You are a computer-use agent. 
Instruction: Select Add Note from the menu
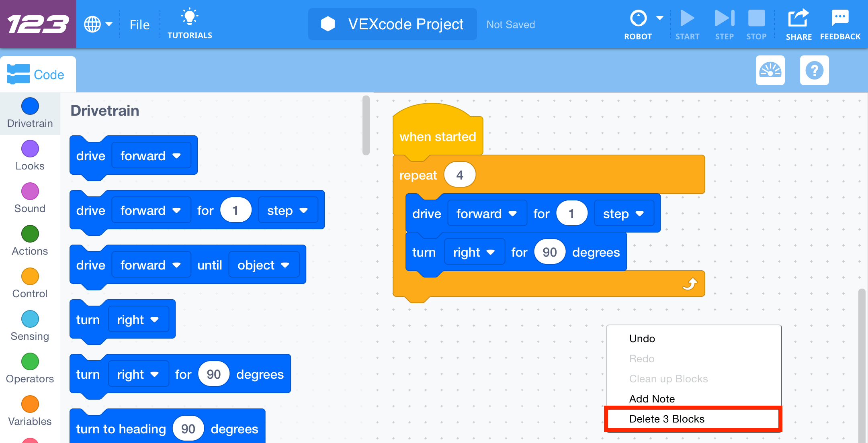[x=652, y=398]
